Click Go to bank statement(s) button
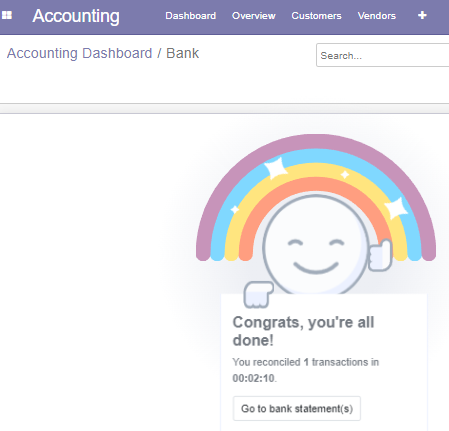This screenshot has width=449, height=431. pos(297,408)
